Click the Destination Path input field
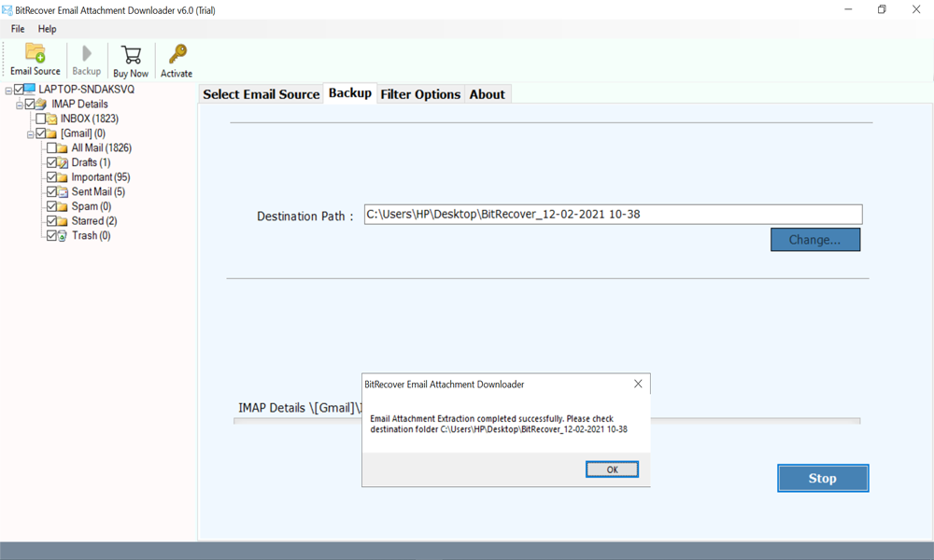Viewport: 934px width, 560px height. click(x=613, y=215)
